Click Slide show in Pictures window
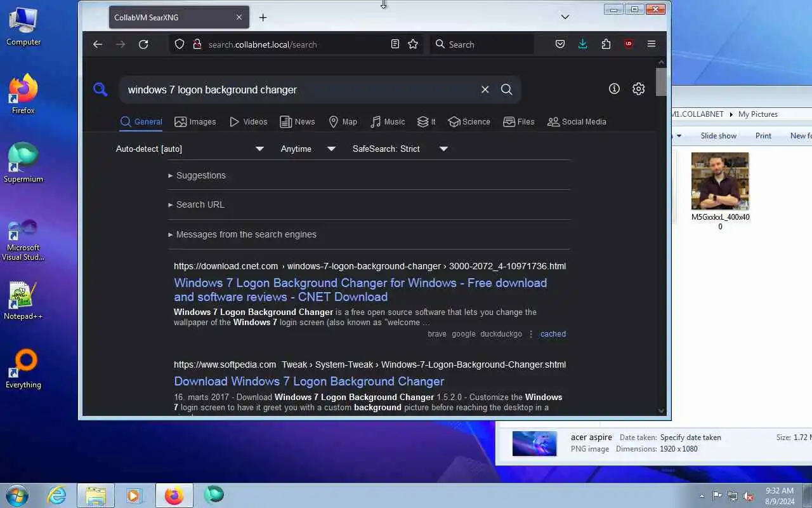Image resolution: width=812 pixels, height=508 pixels. pyautogui.click(x=719, y=135)
